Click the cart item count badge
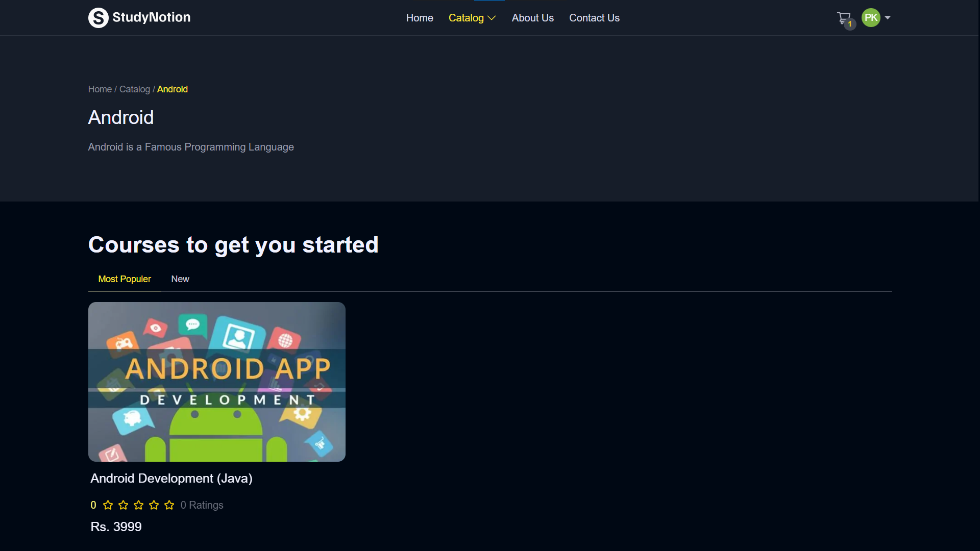Image resolution: width=980 pixels, height=551 pixels. (x=850, y=24)
